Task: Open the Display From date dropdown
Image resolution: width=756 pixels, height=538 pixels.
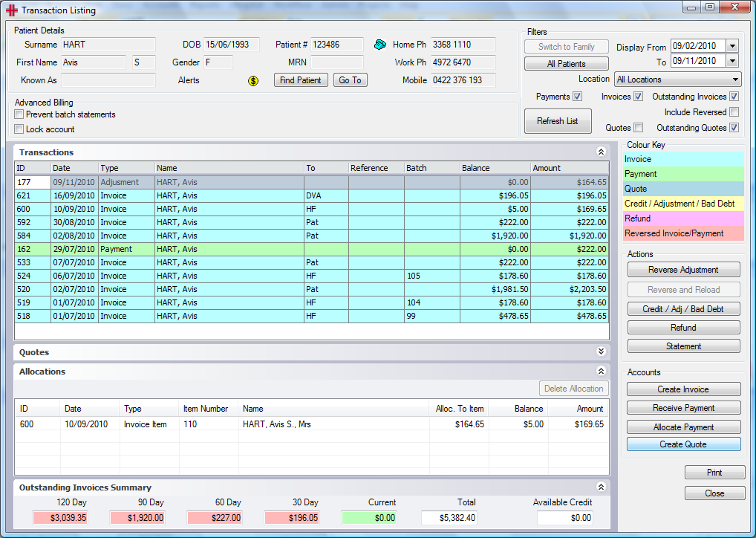Action: pyautogui.click(x=732, y=46)
